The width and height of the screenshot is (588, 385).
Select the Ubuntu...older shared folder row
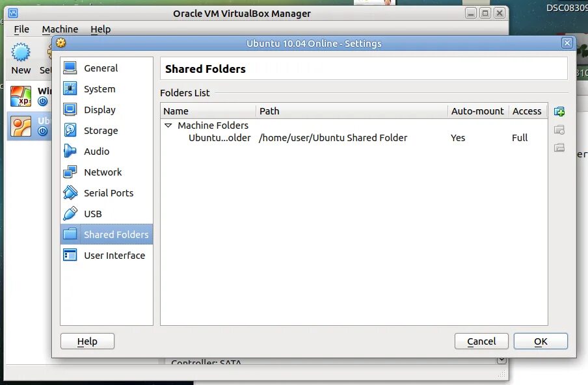point(354,138)
